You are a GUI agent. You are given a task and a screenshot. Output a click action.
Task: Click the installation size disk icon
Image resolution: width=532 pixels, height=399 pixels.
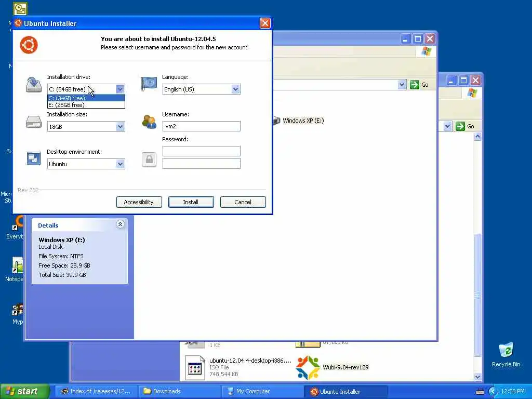34,122
